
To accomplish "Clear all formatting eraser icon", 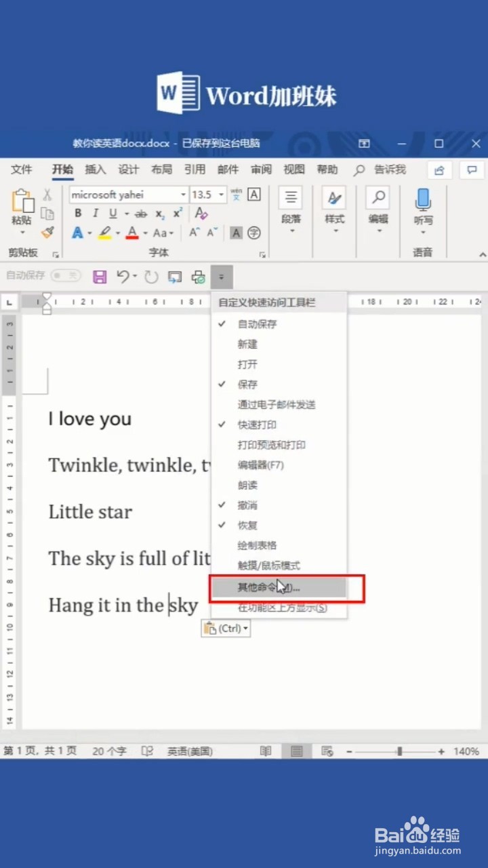I will pyautogui.click(x=201, y=214).
